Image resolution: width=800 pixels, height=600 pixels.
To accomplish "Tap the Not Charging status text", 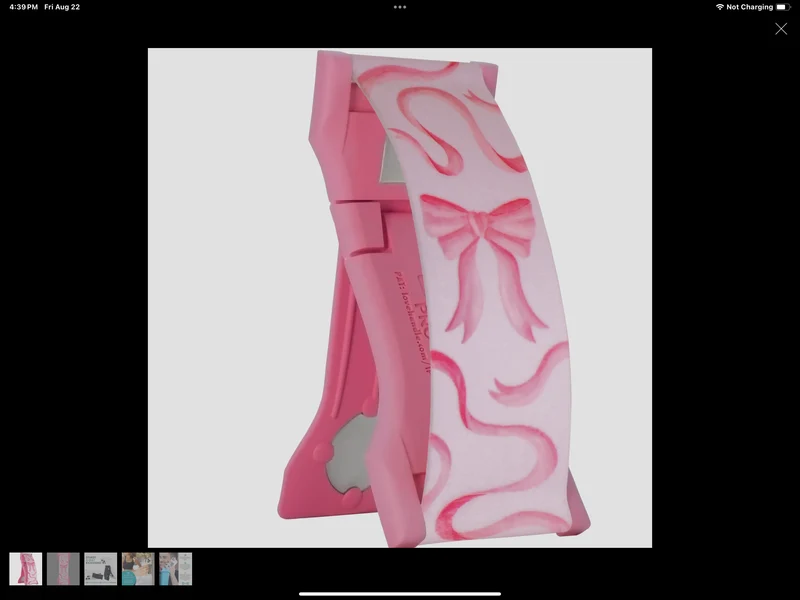I will tap(749, 7).
